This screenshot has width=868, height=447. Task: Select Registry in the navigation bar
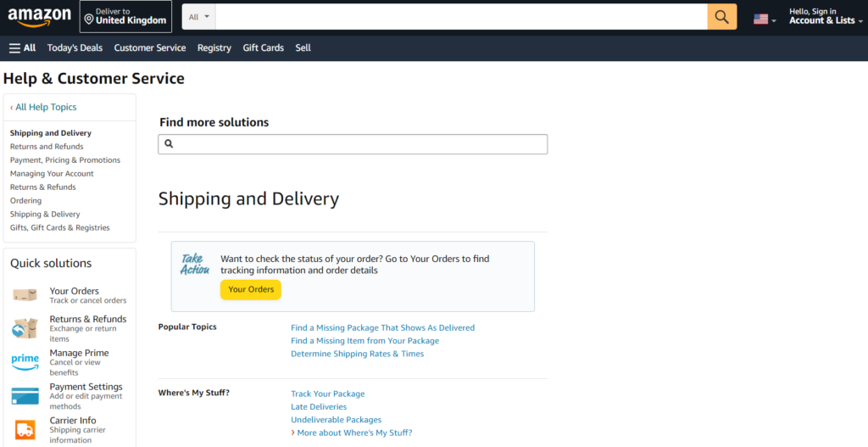[x=214, y=48]
